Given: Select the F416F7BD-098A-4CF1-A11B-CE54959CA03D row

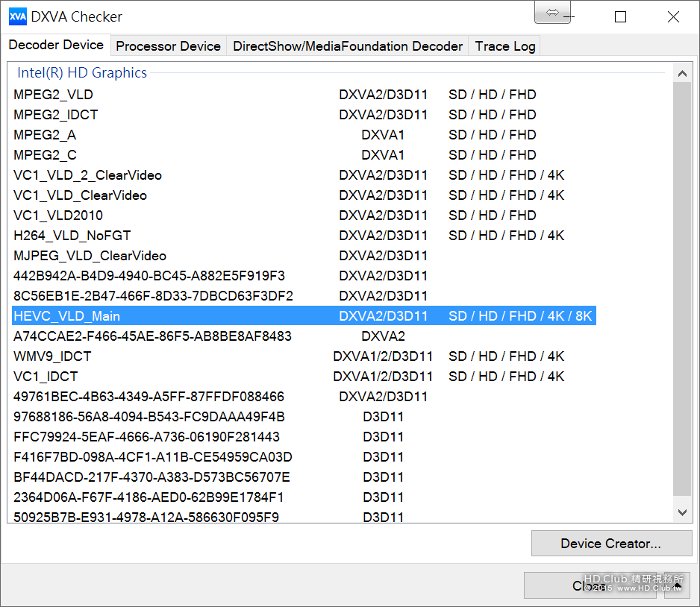Looking at the screenshot, I should click(304, 457).
